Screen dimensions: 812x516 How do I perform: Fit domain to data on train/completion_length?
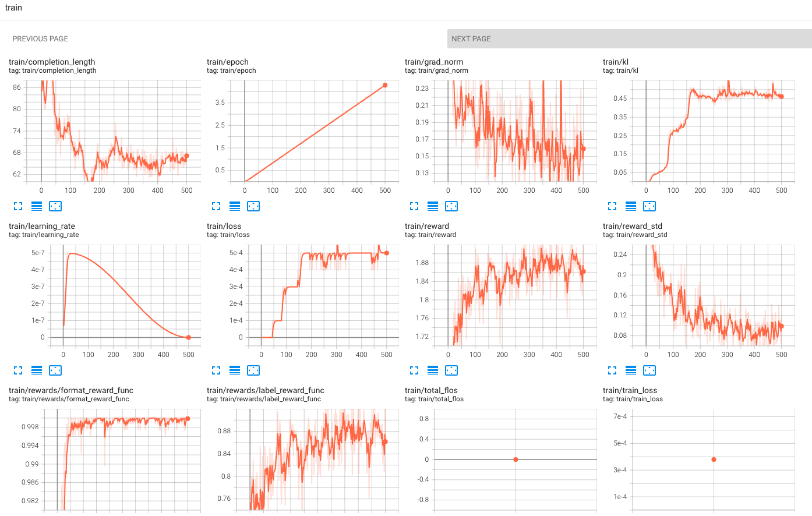coord(55,206)
